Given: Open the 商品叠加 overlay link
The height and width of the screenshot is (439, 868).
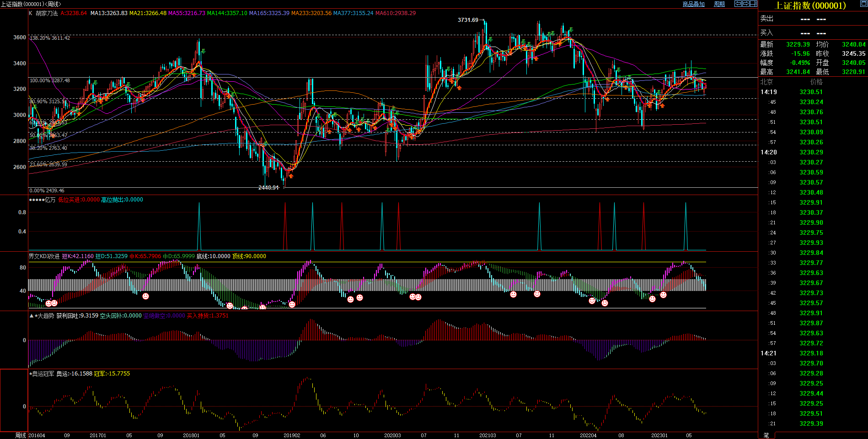Looking at the screenshot, I should click(693, 4).
